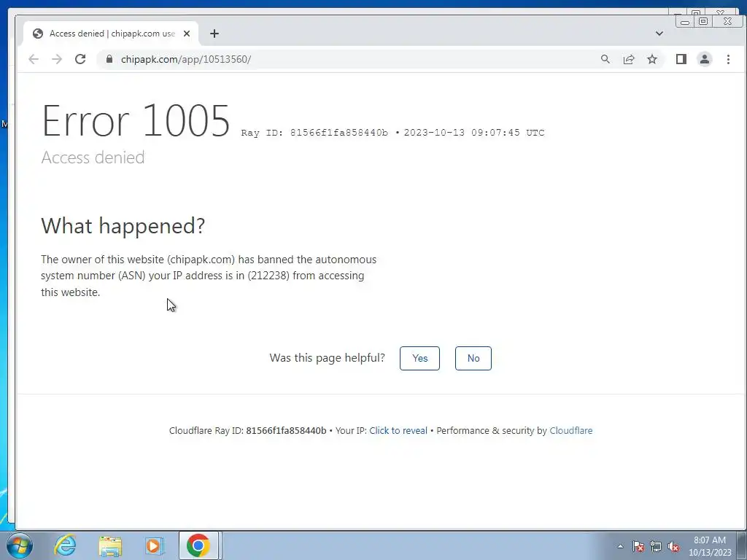This screenshot has width=747, height=560.
Task: Open the Cloudflare link in footer
Action: (570, 430)
